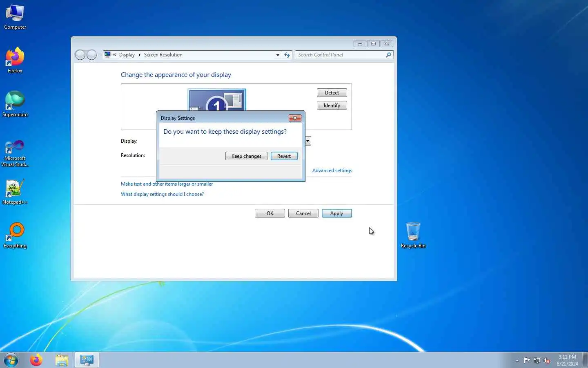Click the search magnifier icon
Screen dimensions: 588x368
tap(388, 55)
